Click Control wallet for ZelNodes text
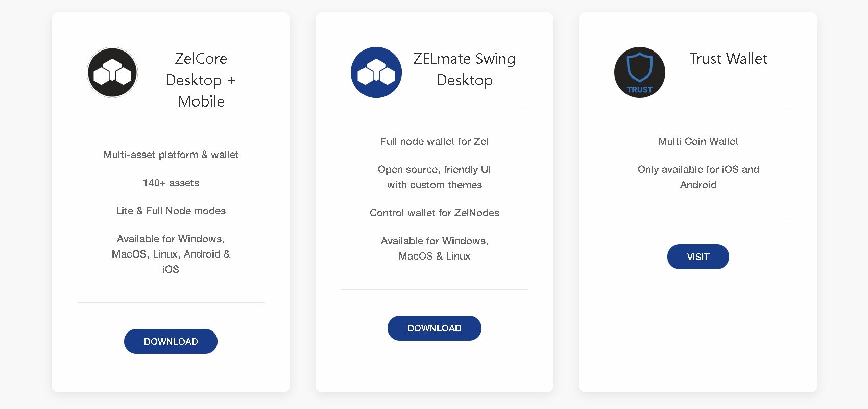Screen dimensions: 868x409 pos(434,213)
